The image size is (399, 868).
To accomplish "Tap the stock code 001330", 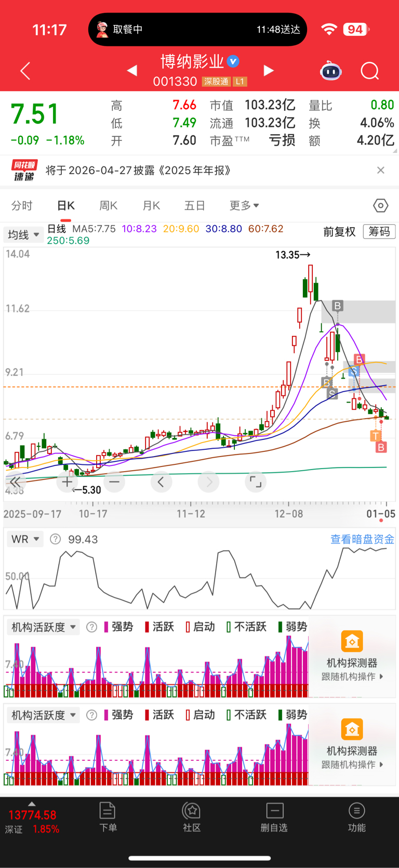I will pyautogui.click(x=175, y=82).
